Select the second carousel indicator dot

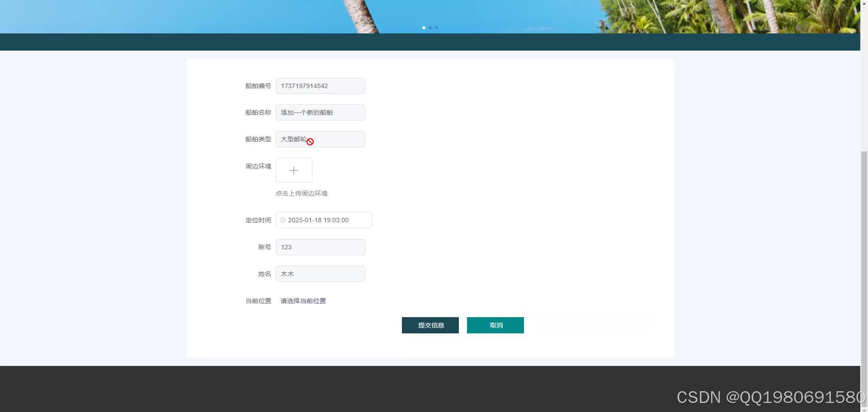click(x=430, y=28)
